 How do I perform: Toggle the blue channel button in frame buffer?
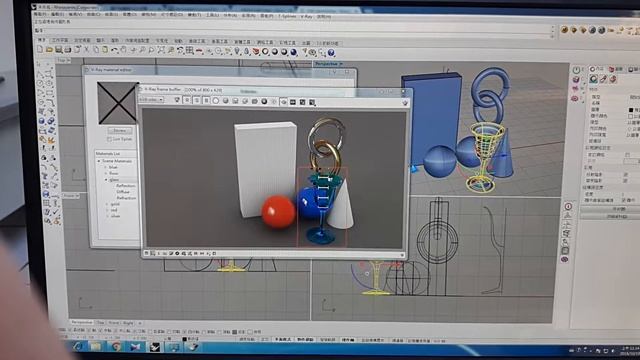click(206, 100)
